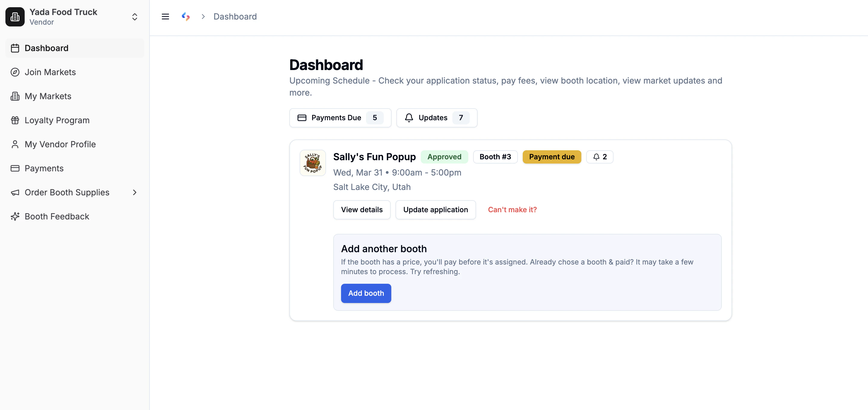Image resolution: width=868 pixels, height=410 pixels.
Task: Click the Payments credit card icon
Action: [x=15, y=168]
